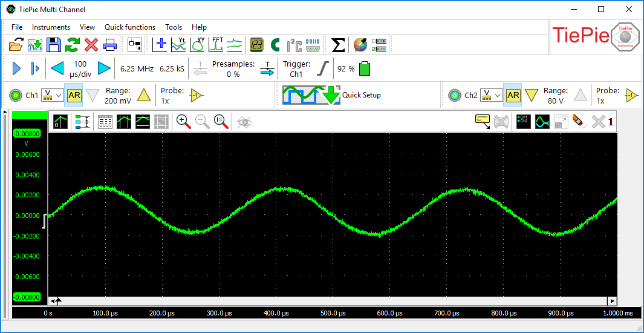
Task: Click the zoom in magnifier
Action: pyautogui.click(x=183, y=122)
